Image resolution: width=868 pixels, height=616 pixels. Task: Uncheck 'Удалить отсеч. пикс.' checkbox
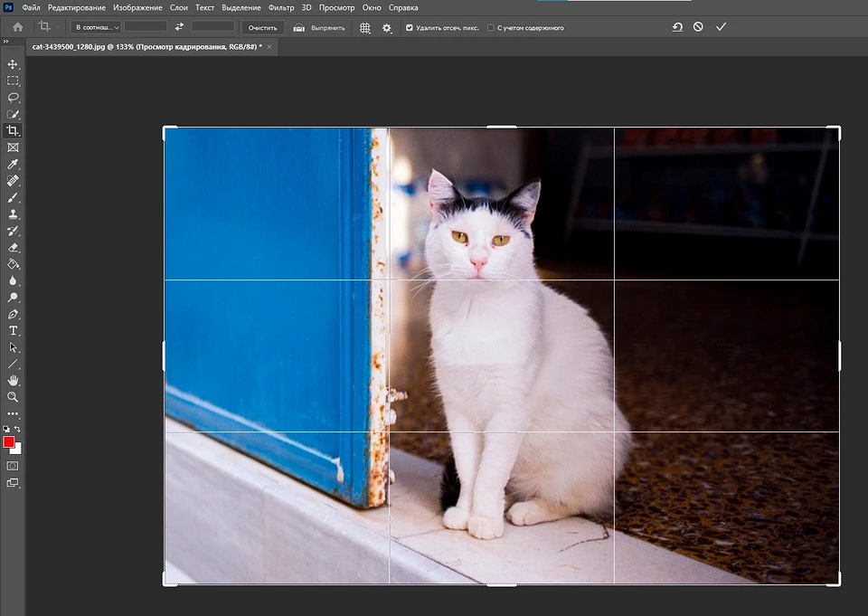pos(410,28)
